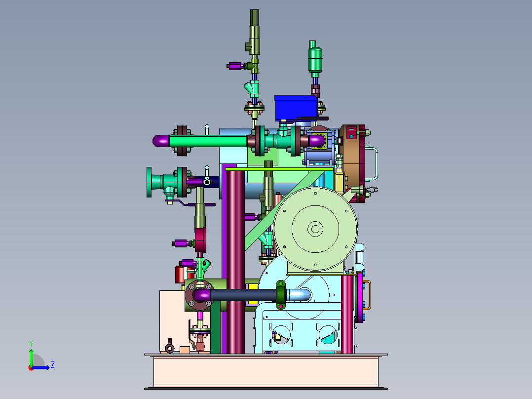The height and width of the screenshot is (399, 532).
Task: Click the red origin ball of the triad
Action: 31,368
